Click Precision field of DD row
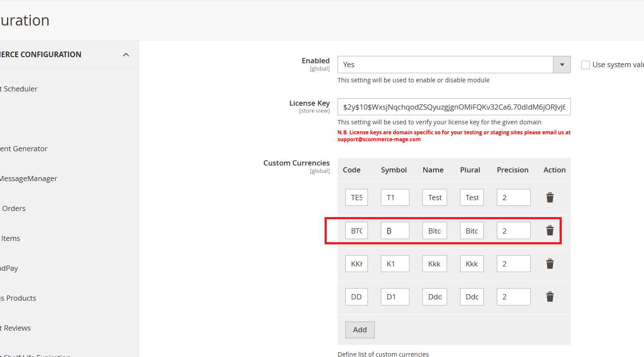 click(x=513, y=297)
